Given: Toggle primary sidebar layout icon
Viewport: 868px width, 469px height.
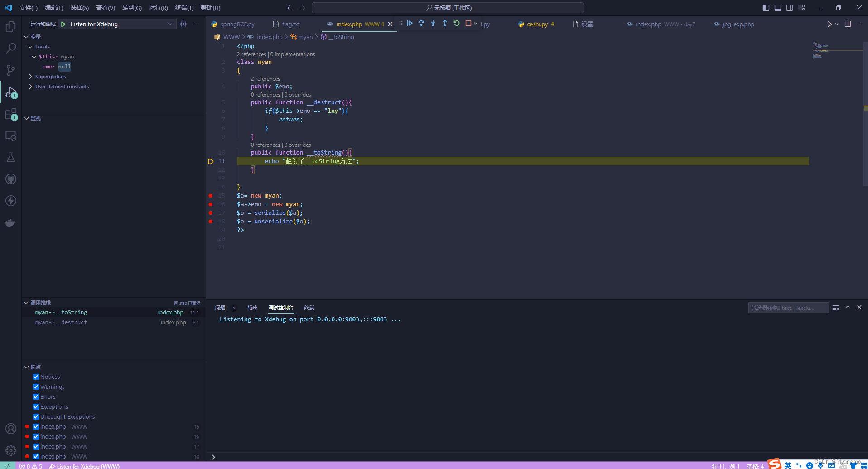Looking at the screenshot, I should [x=766, y=8].
